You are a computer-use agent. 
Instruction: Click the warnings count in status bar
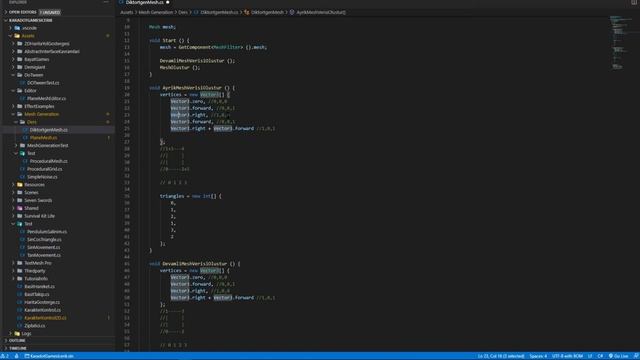5,356
